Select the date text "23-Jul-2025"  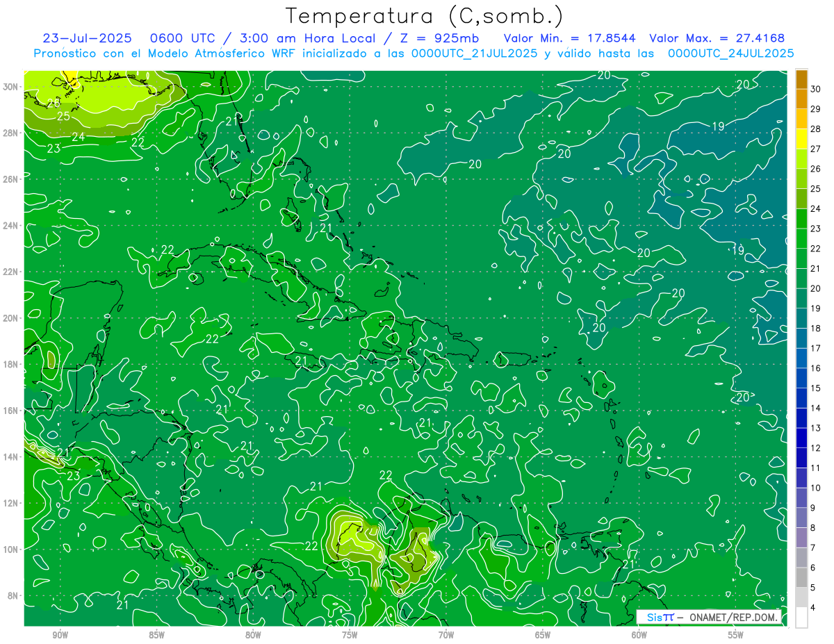point(87,38)
